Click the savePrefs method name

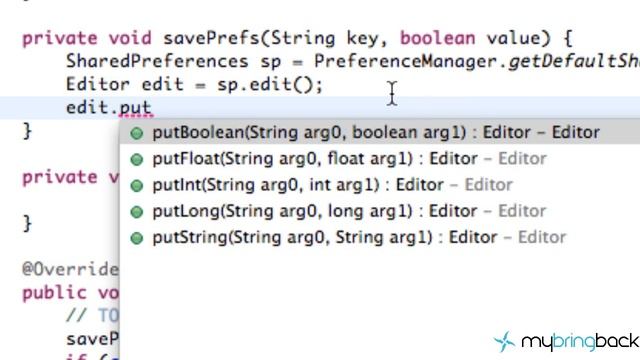[211, 38]
